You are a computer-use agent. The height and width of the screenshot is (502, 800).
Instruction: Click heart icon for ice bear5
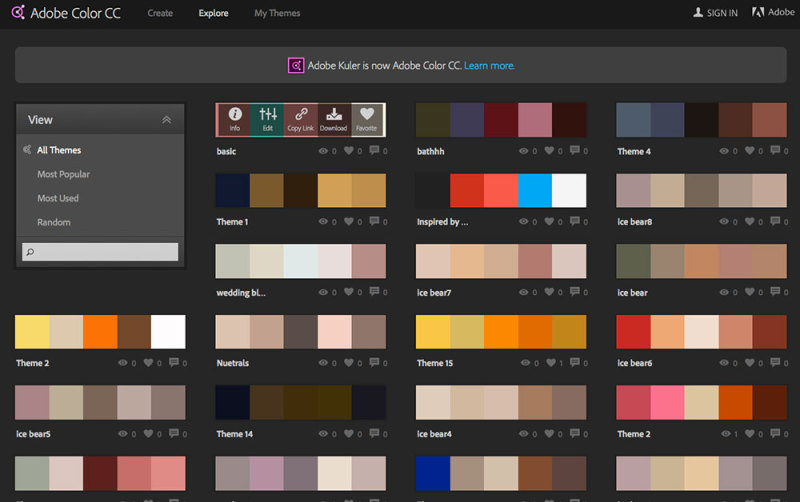(x=148, y=433)
